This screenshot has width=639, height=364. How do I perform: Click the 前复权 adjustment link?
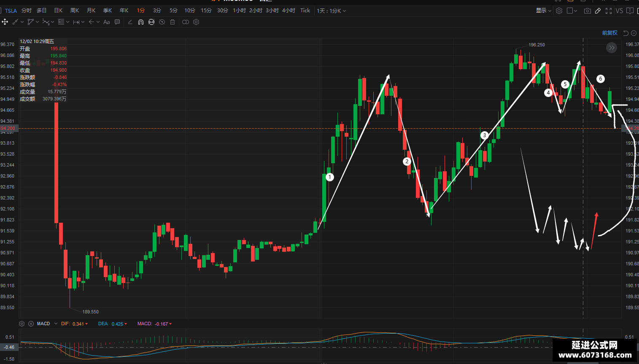coord(609,33)
